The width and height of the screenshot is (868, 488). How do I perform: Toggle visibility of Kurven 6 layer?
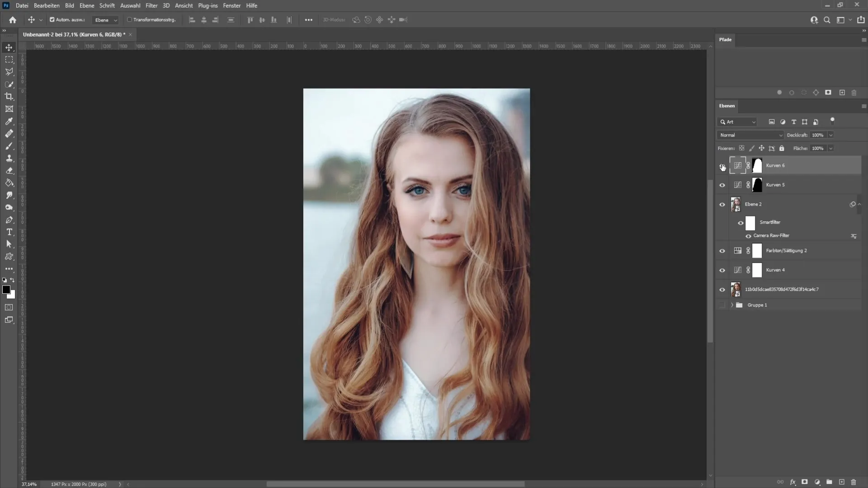[x=722, y=165]
